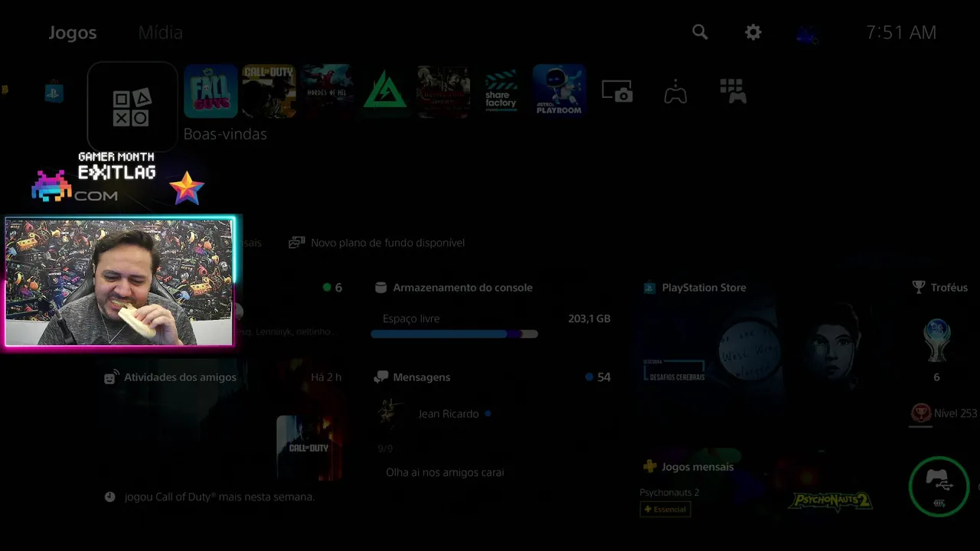Open the Share Factory app tile
The width and height of the screenshot is (980, 551).
pos(501,91)
